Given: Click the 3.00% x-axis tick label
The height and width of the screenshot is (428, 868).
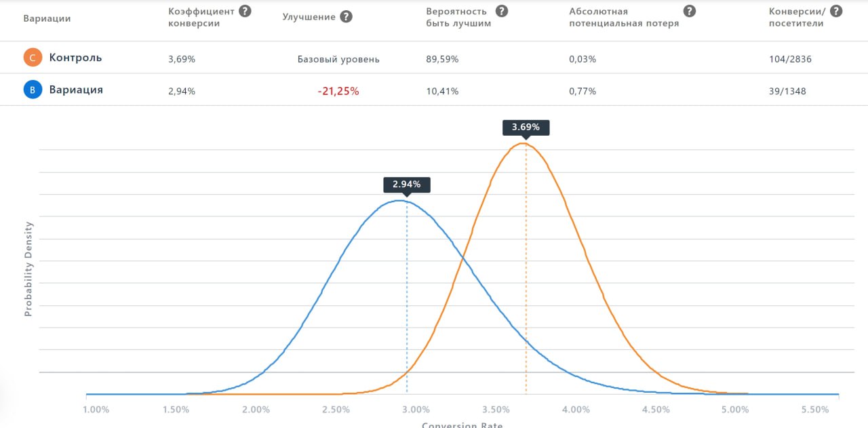Looking at the screenshot, I should (x=416, y=410).
